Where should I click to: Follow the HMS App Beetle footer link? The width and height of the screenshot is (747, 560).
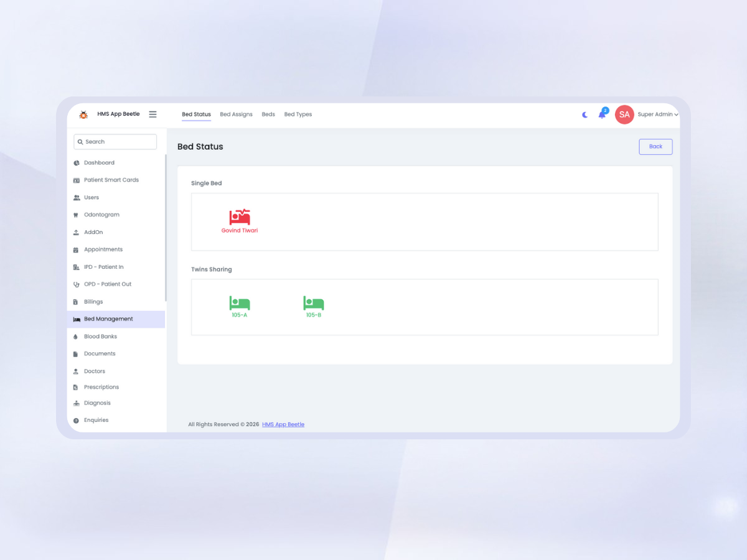pyautogui.click(x=283, y=424)
